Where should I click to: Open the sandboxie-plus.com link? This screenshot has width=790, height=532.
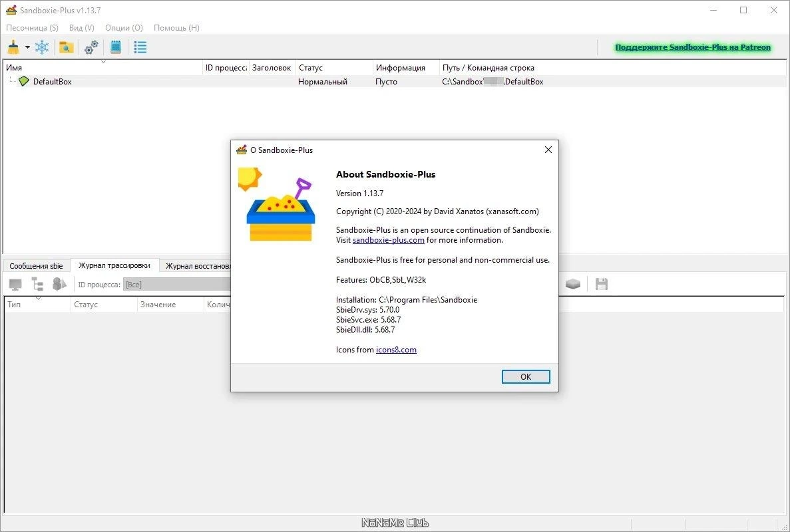pos(389,240)
